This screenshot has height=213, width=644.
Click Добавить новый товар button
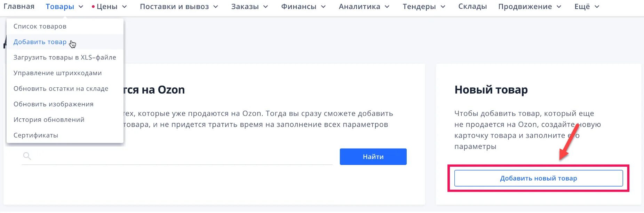tap(538, 178)
